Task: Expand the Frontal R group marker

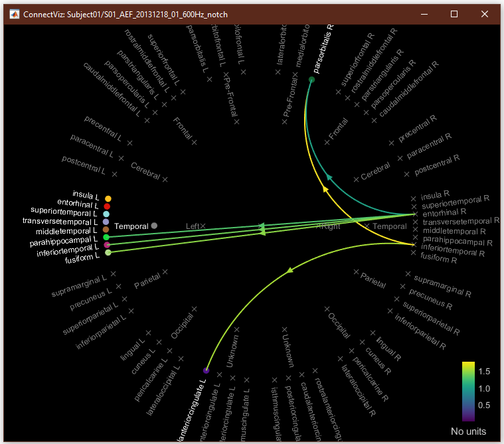Action: (x=327, y=141)
